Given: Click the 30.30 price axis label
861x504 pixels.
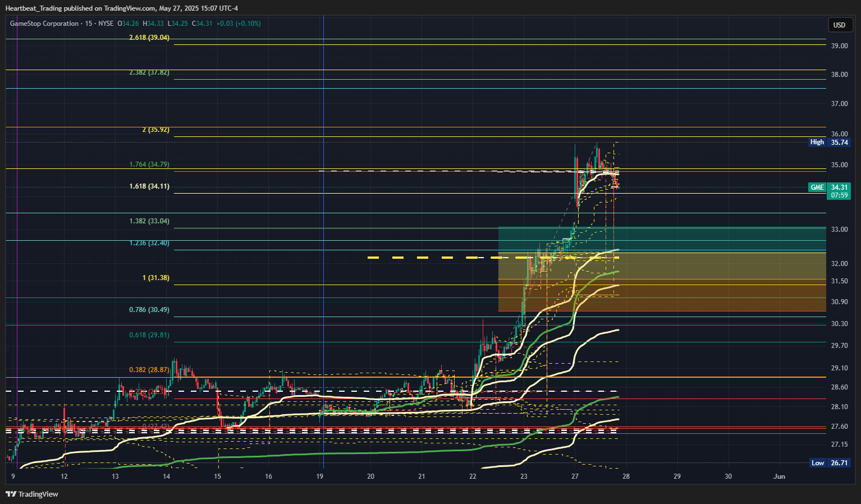Looking at the screenshot, I should point(839,324).
